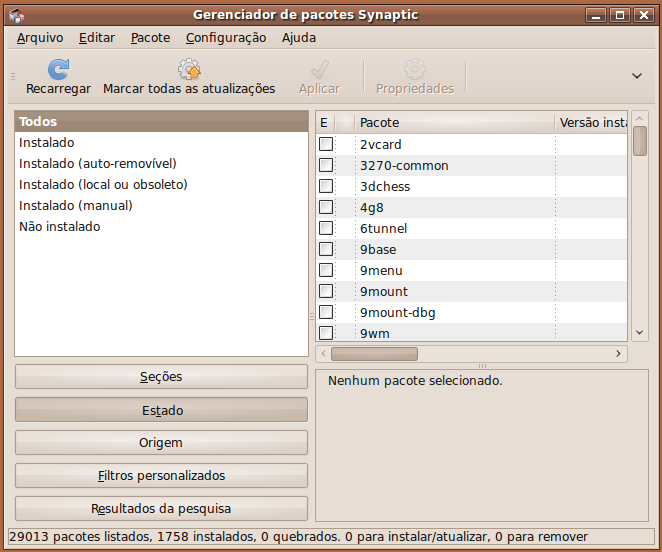Sort by the E status column header
This screenshot has width=662, height=552.
pyautogui.click(x=325, y=122)
